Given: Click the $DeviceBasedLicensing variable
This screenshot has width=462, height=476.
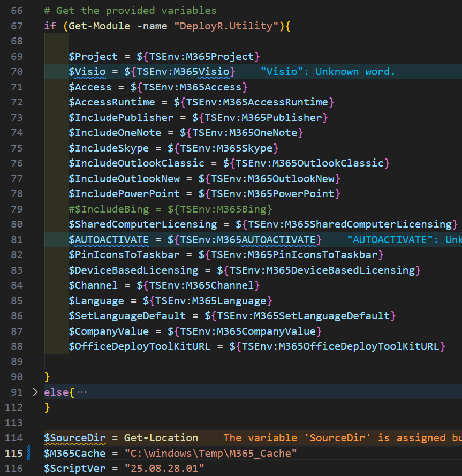Looking at the screenshot, I should click(133, 270).
